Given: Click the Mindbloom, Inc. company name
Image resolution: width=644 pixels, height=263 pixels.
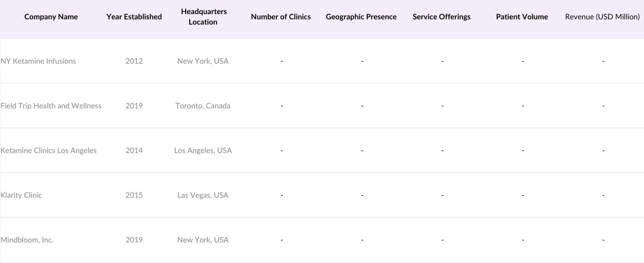Looking at the screenshot, I should 27,240.
